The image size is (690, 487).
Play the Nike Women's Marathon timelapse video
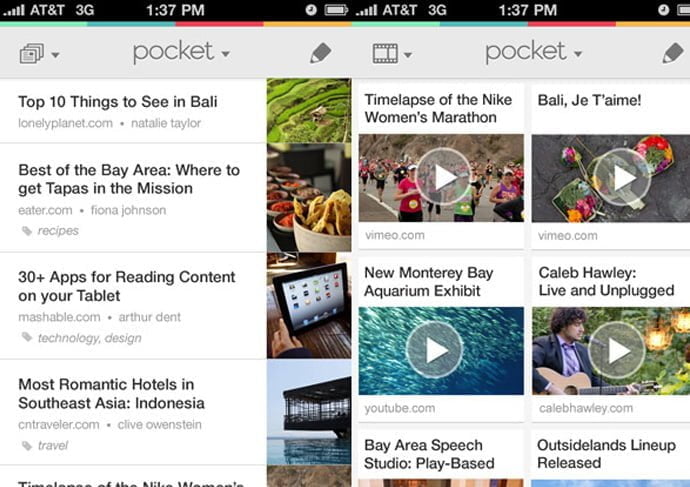click(444, 177)
